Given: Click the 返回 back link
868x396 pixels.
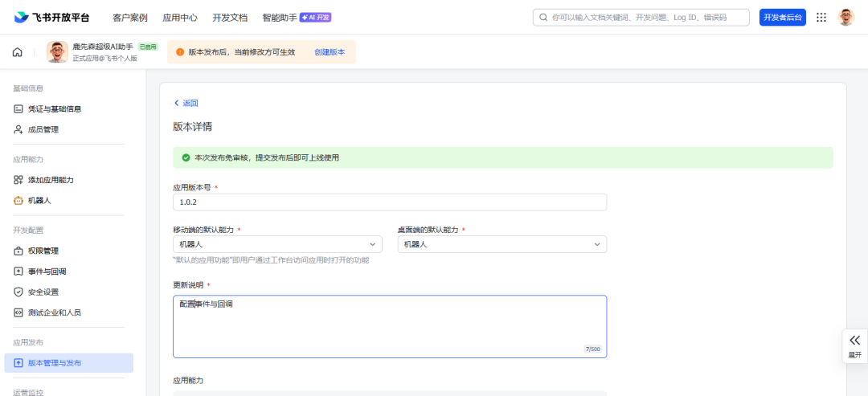Looking at the screenshot, I should (x=186, y=103).
